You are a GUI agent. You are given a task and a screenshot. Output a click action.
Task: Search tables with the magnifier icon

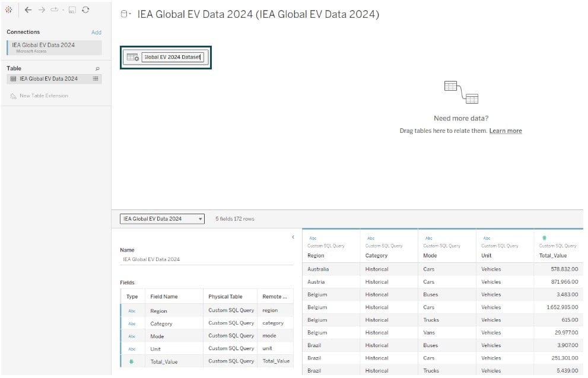(x=97, y=69)
